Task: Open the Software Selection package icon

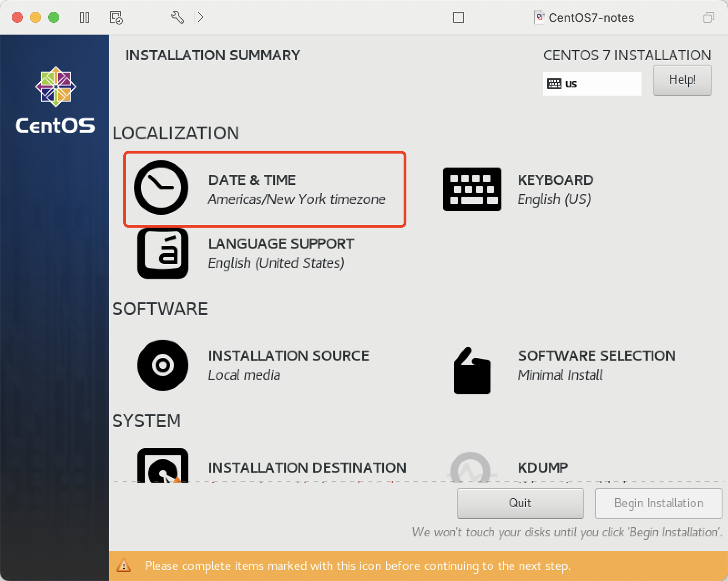Action: [x=472, y=371]
